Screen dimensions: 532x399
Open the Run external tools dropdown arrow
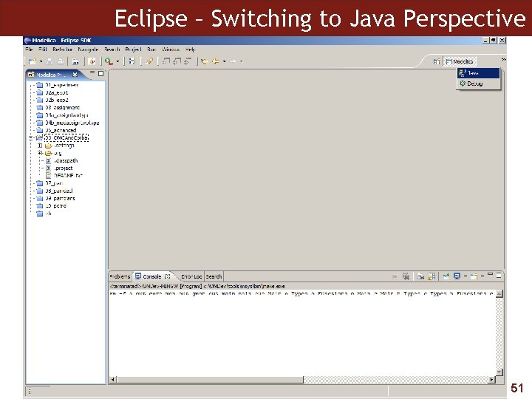coord(117,61)
